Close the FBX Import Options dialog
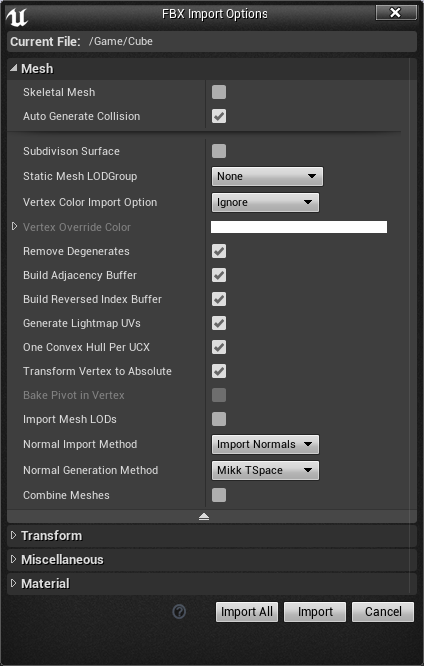Image resolution: width=424 pixels, height=666 pixels. click(396, 13)
